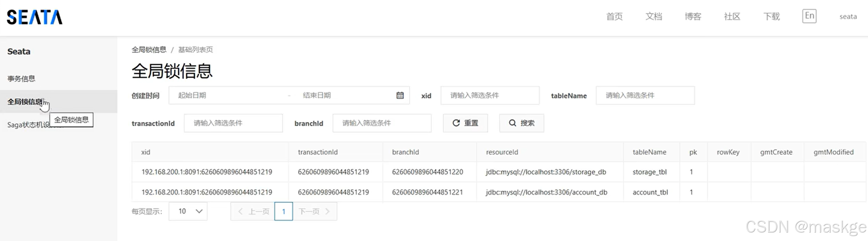The image size is (868, 241).
Task: Click the 全局锁信息 breadcrumb link
Action: pyautogui.click(x=149, y=50)
